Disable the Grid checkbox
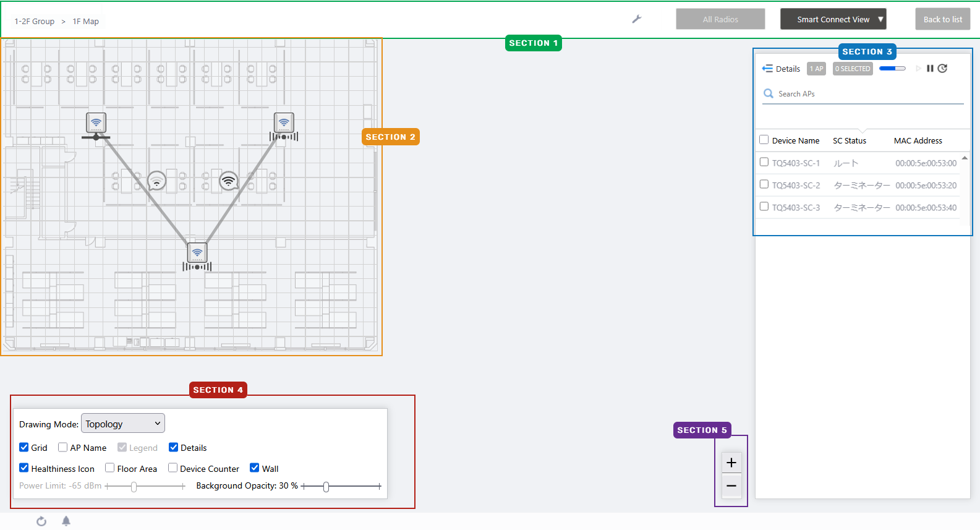 click(24, 447)
